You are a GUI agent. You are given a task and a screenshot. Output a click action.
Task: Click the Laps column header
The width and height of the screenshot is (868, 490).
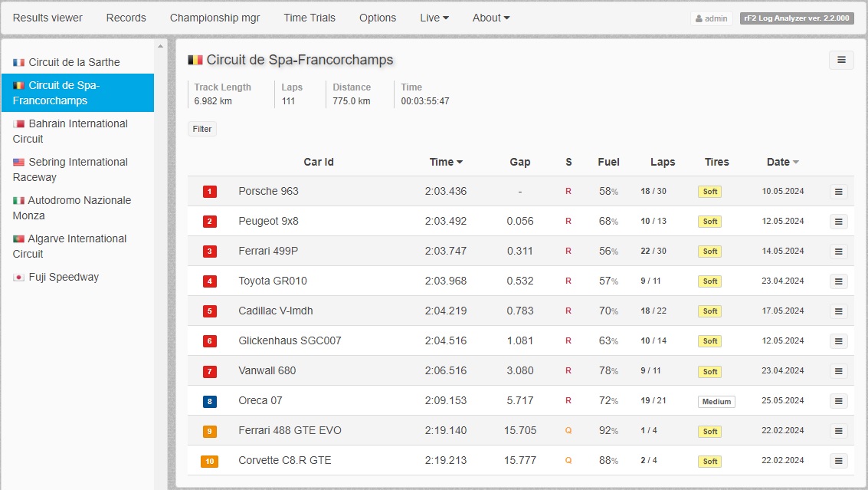[663, 162]
